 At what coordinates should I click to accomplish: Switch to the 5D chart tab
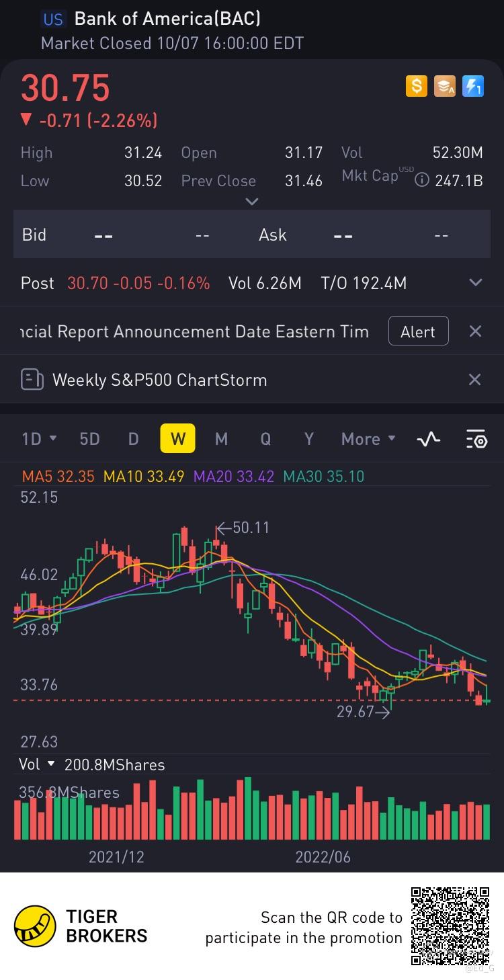coord(89,439)
